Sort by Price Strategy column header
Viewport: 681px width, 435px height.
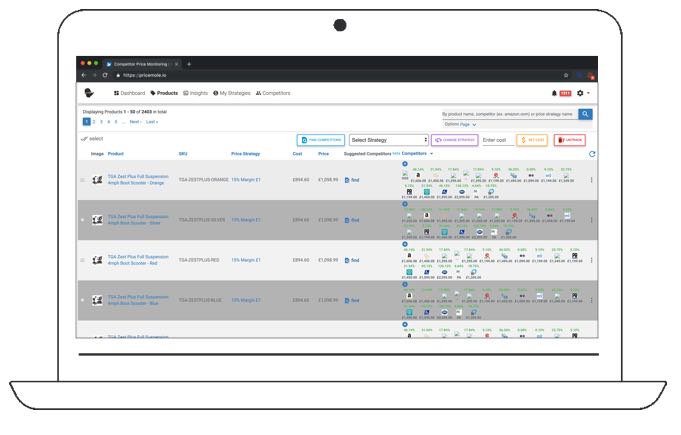(245, 154)
